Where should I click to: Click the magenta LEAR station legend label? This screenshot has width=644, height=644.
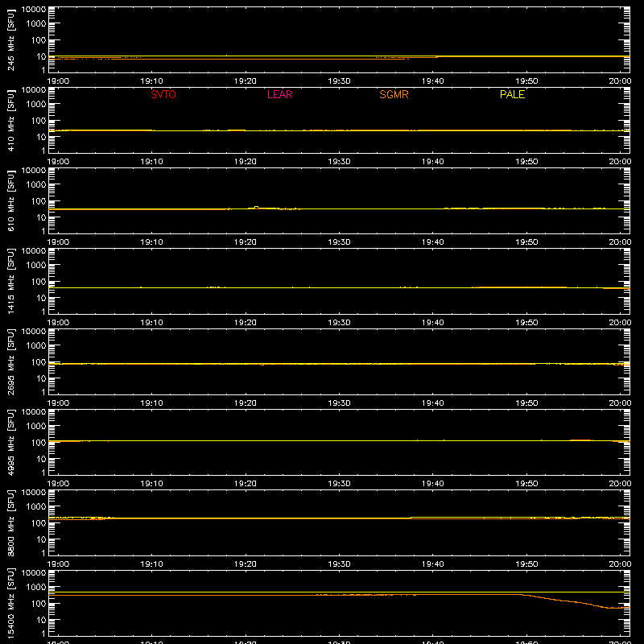(279, 94)
